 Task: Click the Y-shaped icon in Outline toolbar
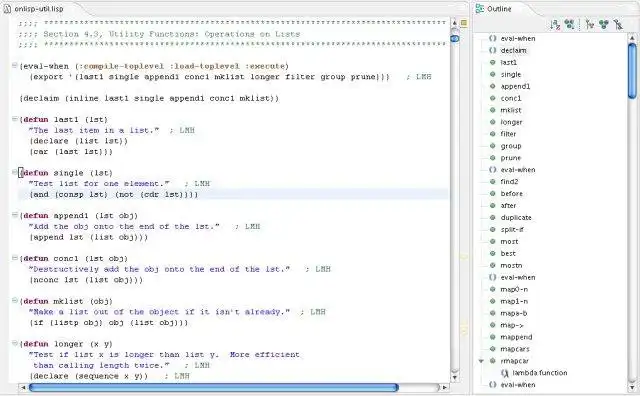589,24
